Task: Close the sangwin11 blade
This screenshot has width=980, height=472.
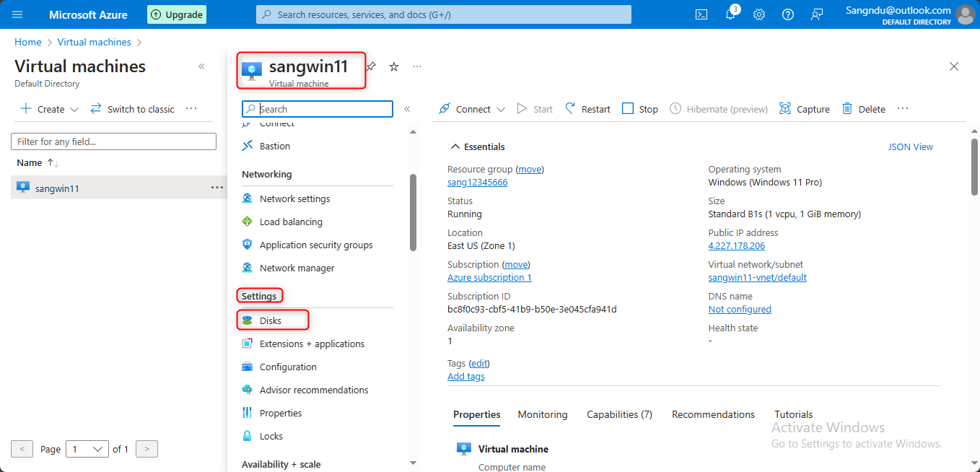Action: [x=954, y=66]
